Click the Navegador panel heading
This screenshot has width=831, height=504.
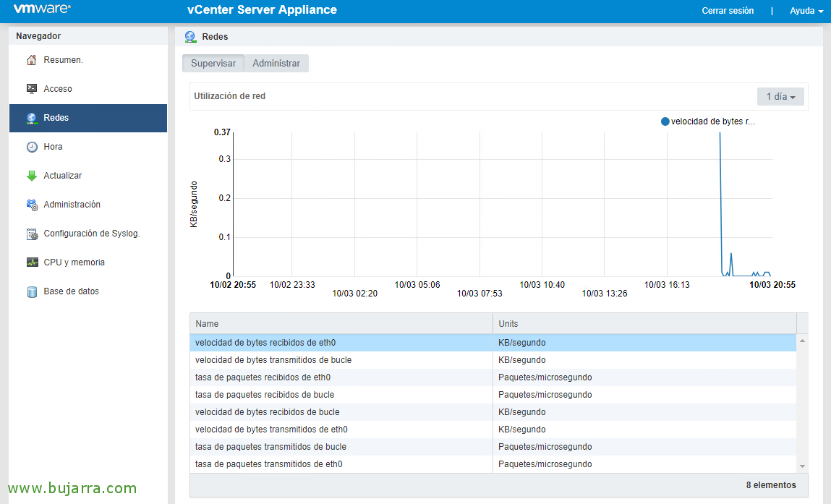[38, 36]
